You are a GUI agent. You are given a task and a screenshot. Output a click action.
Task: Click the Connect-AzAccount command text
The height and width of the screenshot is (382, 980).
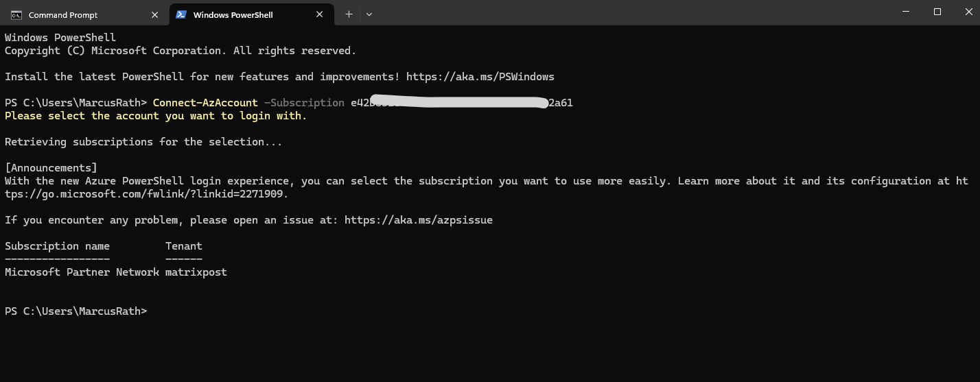tap(205, 103)
